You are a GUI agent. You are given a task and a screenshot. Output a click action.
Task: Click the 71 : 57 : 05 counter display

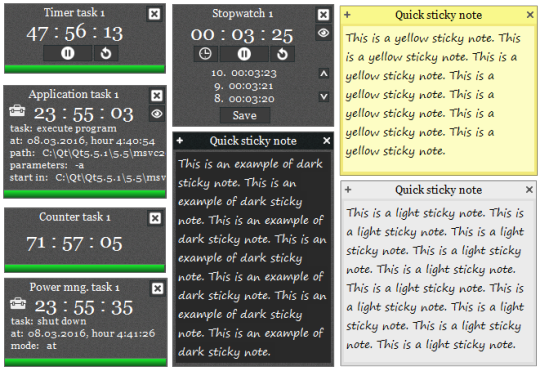click(x=74, y=243)
